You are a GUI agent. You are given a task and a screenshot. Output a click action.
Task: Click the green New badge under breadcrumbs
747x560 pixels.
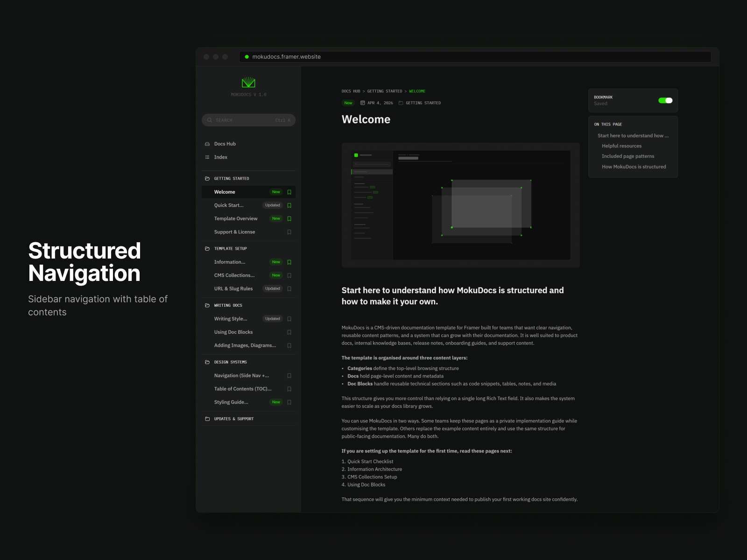point(348,103)
